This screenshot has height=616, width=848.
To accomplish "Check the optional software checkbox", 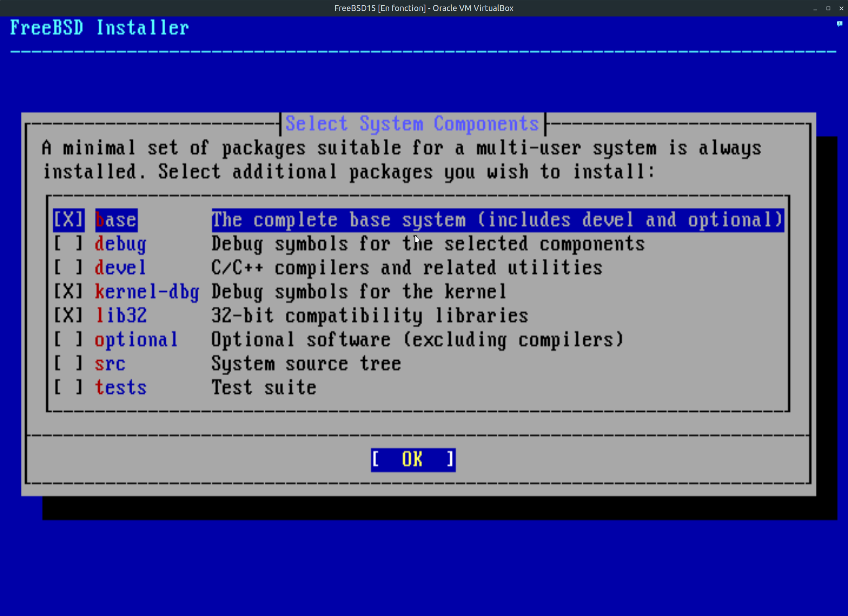I will (x=68, y=340).
